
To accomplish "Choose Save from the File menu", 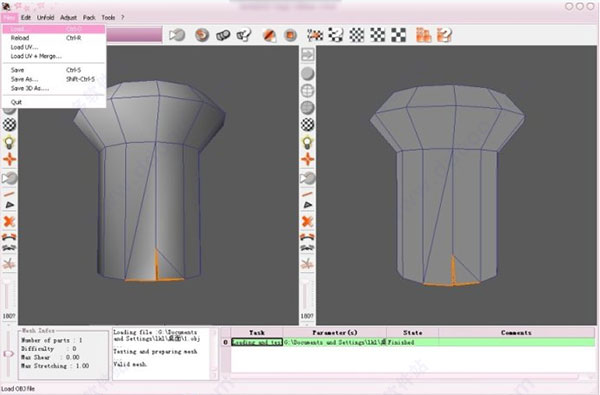I will [54, 70].
